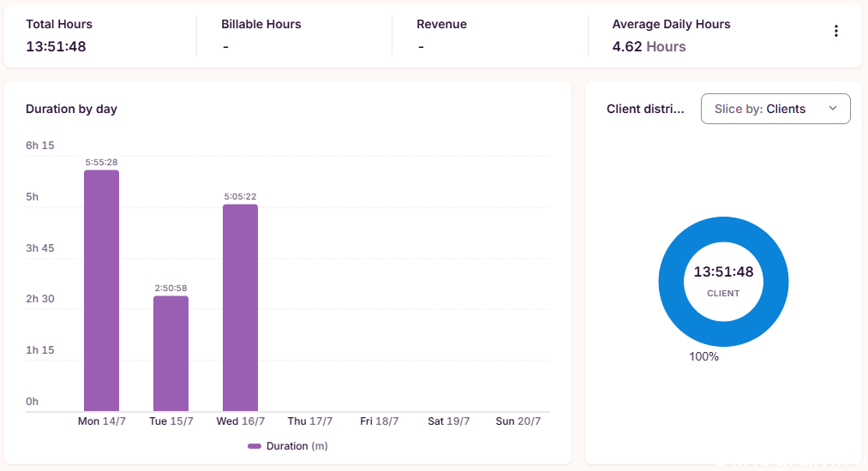
Task: Select the Wed 16/7 bar
Action: click(240, 307)
